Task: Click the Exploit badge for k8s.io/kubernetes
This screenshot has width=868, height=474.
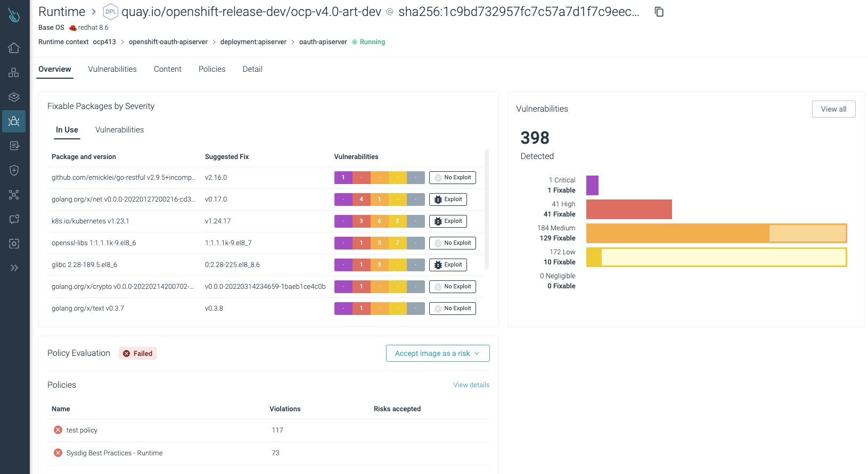Action: (x=448, y=221)
